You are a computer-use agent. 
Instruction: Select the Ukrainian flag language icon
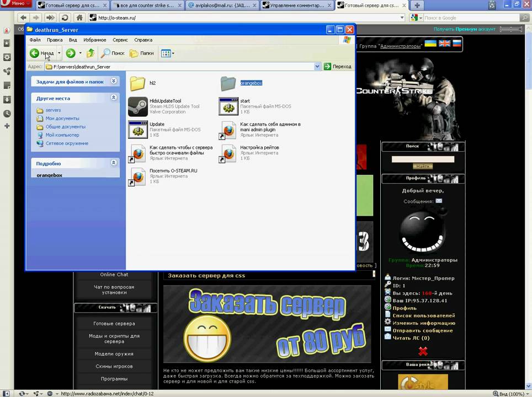coord(430,44)
